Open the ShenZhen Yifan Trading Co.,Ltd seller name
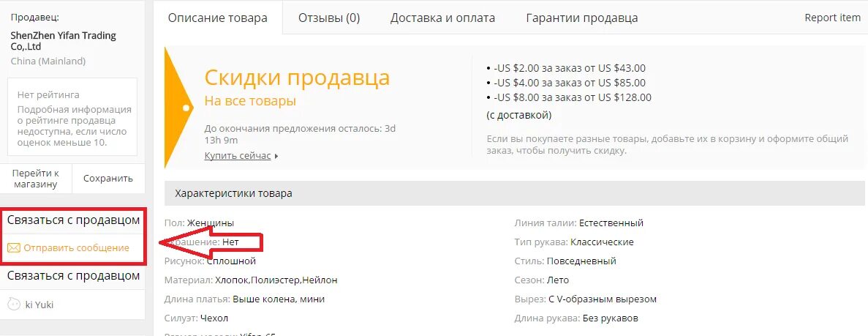Viewport: 868px width, 336px height. pyautogui.click(x=63, y=41)
